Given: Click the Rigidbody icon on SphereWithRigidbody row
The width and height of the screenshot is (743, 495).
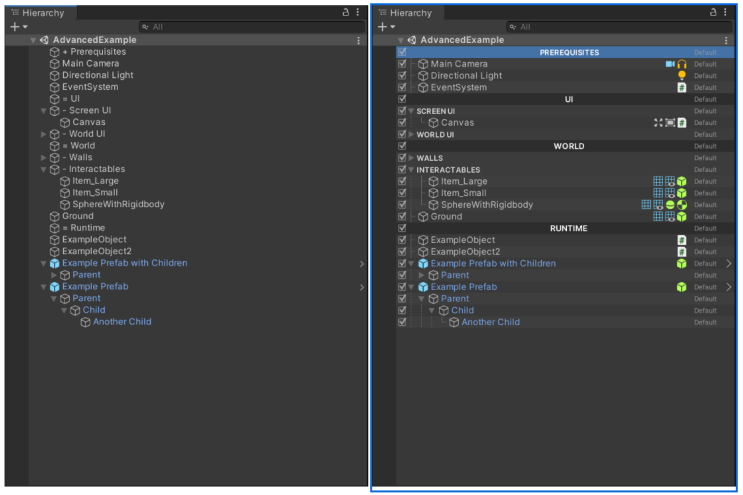Looking at the screenshot, I should pos(682,205).
